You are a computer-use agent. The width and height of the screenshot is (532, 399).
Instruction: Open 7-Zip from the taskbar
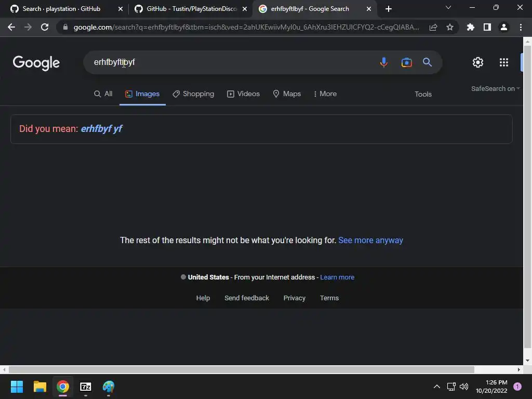[x=86, y=387]
